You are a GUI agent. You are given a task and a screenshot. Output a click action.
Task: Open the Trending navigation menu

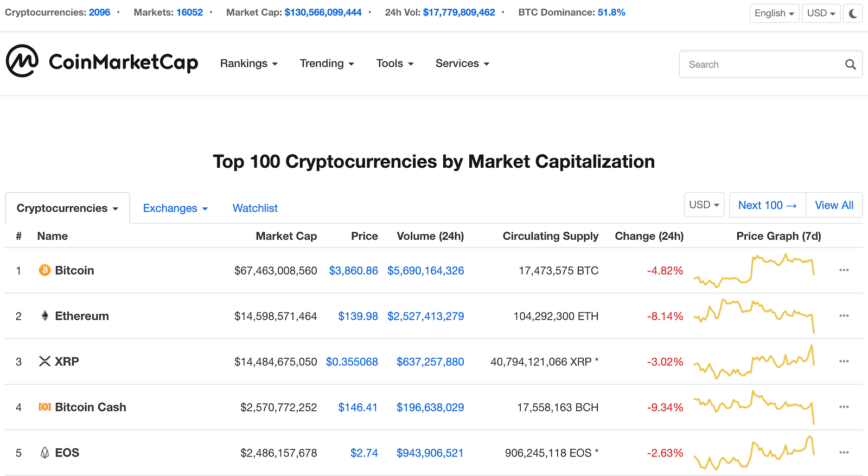coord(327,64)
